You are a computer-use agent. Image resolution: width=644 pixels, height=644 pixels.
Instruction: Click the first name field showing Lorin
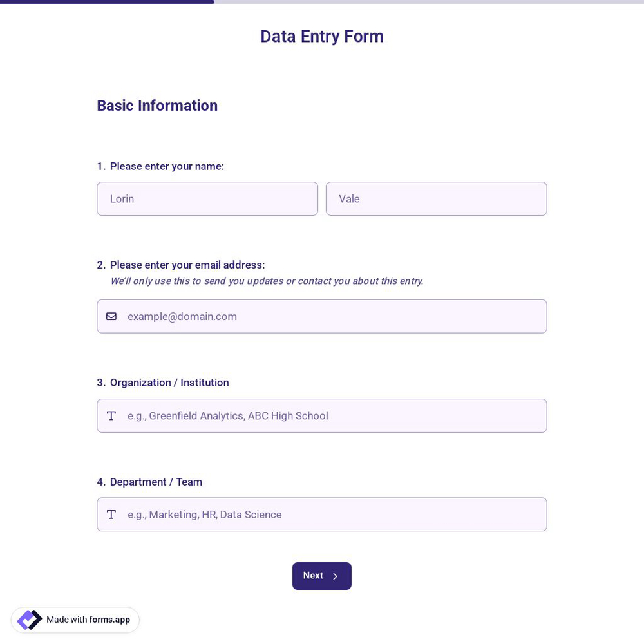pos(207,198)
